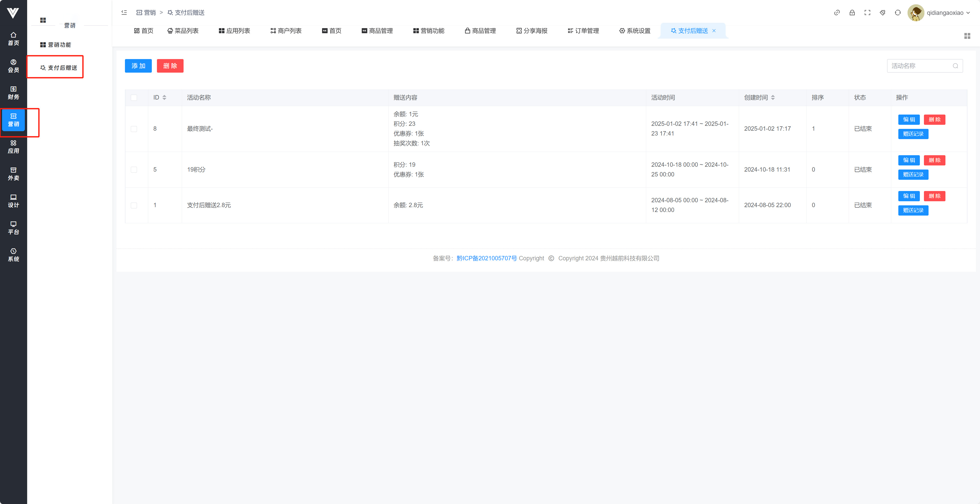Click the lock screen icon
This screenshot has height=504, width=980.
(852, 13)
